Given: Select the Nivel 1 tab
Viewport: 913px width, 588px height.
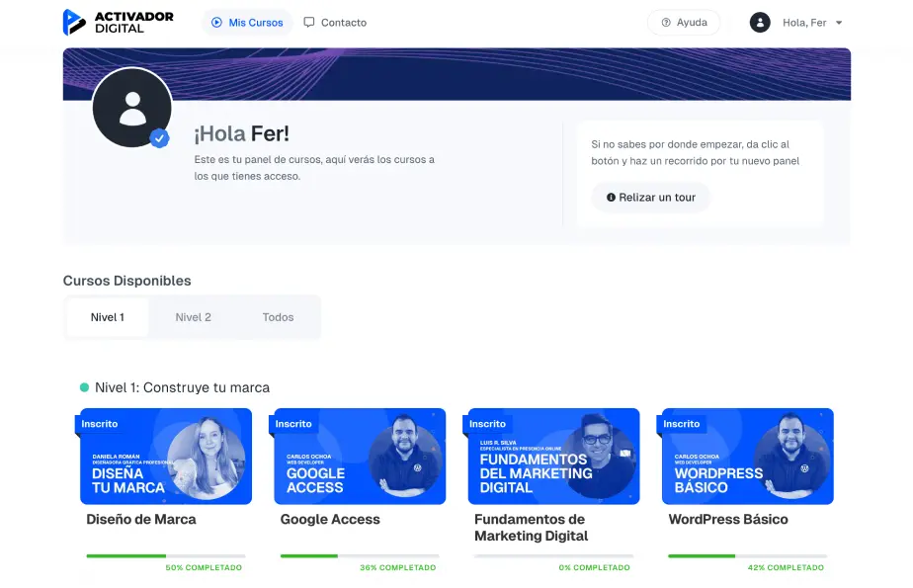Looking at the screenshot, I should pos(108,317).
